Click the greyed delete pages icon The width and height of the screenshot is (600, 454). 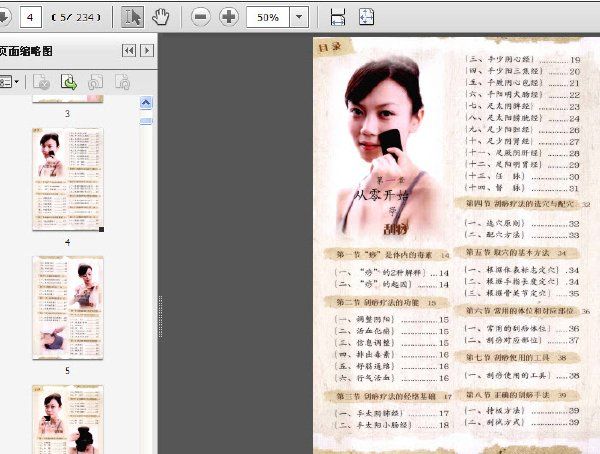[41, 82]
